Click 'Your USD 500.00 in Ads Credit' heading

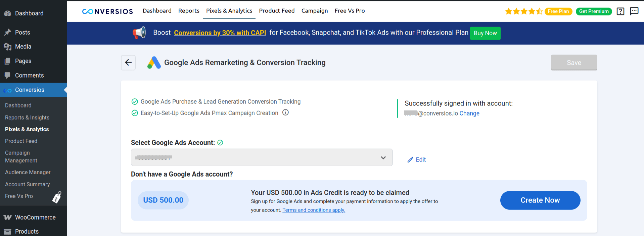[330, 193]
